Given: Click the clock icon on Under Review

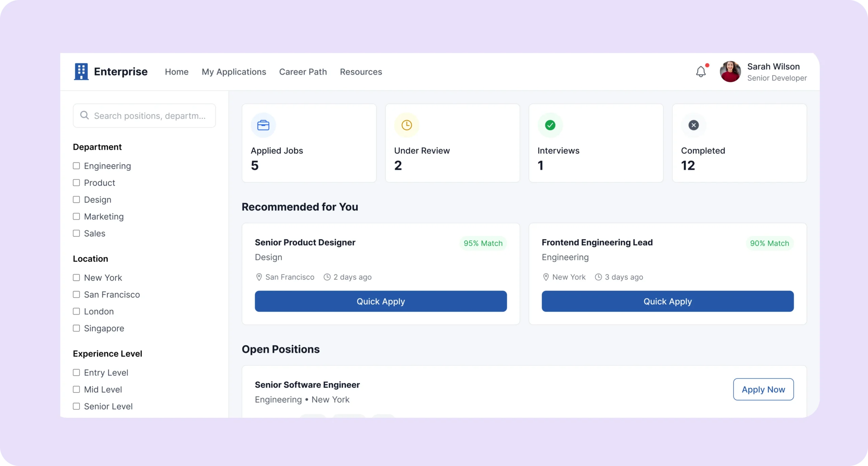Looking at the screenshot, I should [x=407, y=125].
